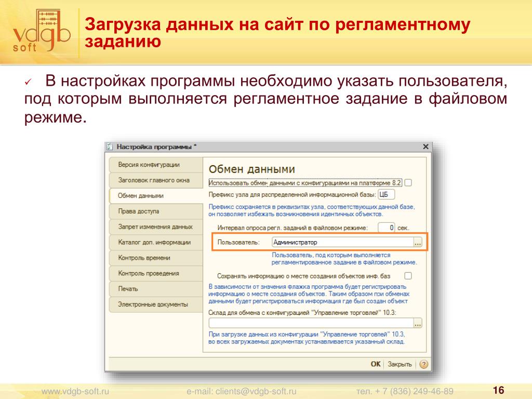Click the Настройка программы window title

pos(156,147)
